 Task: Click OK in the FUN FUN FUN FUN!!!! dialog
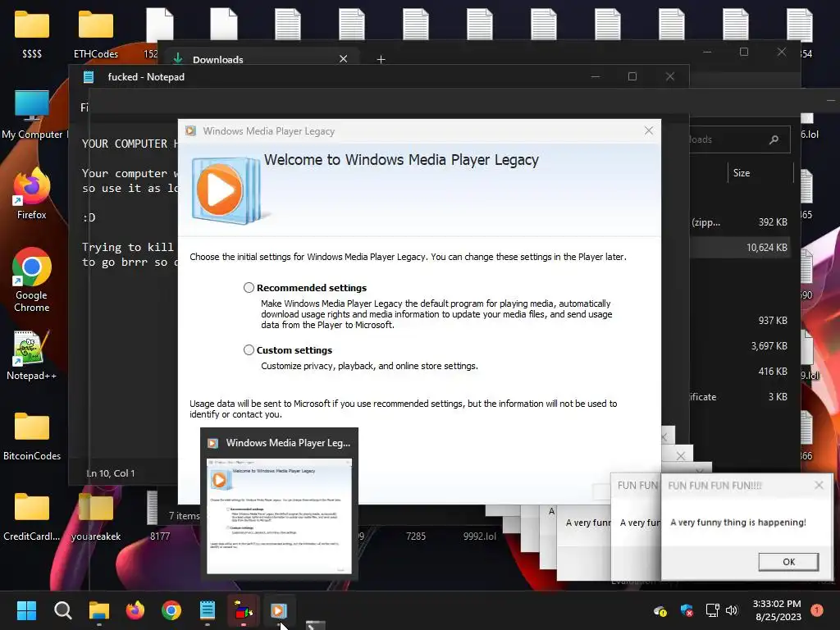point(788,561)
